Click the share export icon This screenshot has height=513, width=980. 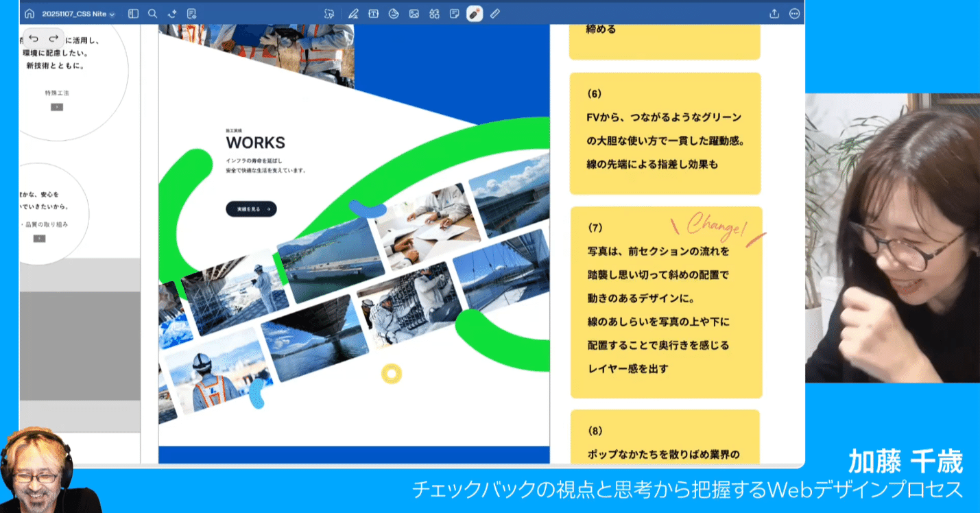(774, 13)
